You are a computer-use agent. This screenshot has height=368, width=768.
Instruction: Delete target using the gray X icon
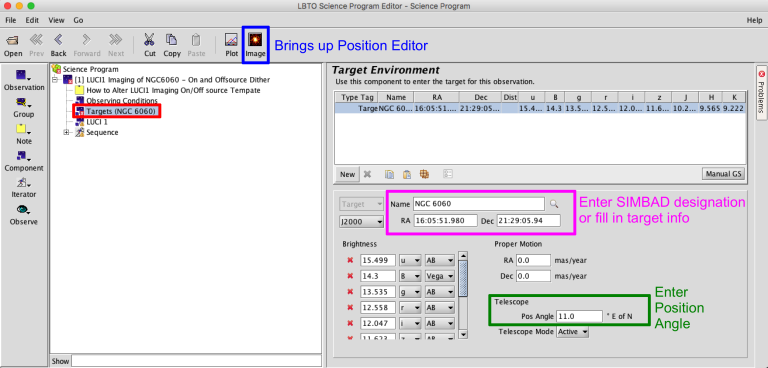pos(368,174)
